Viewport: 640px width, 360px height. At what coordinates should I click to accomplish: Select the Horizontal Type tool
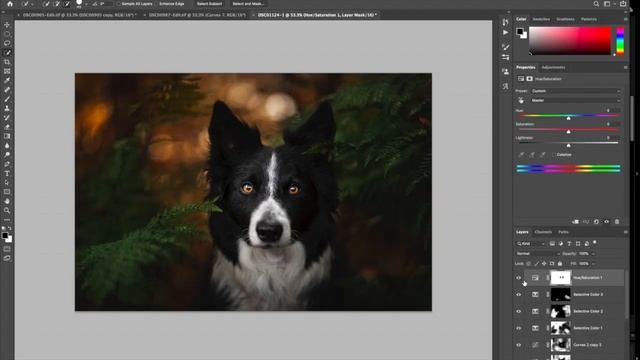pyautogui.click(x=7, y=173)
